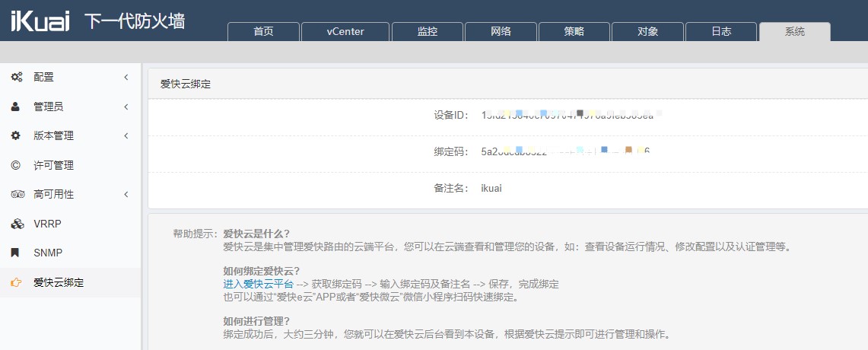
Task: Click the 绑定码 value
Action: coord(565,151)
